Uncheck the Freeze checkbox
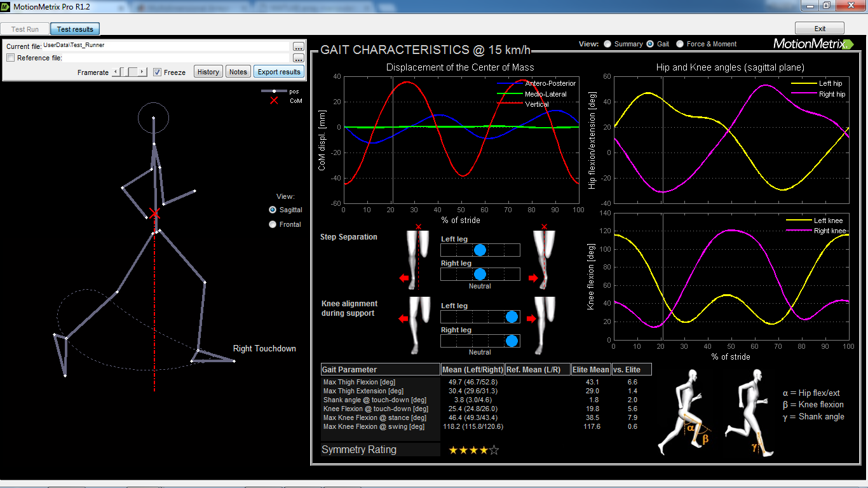 [x=158, y=72]
